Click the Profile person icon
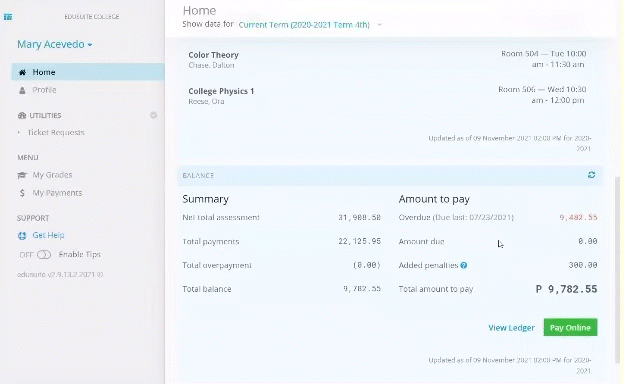This screenshot has width=624, height=384. click(22, 90)
